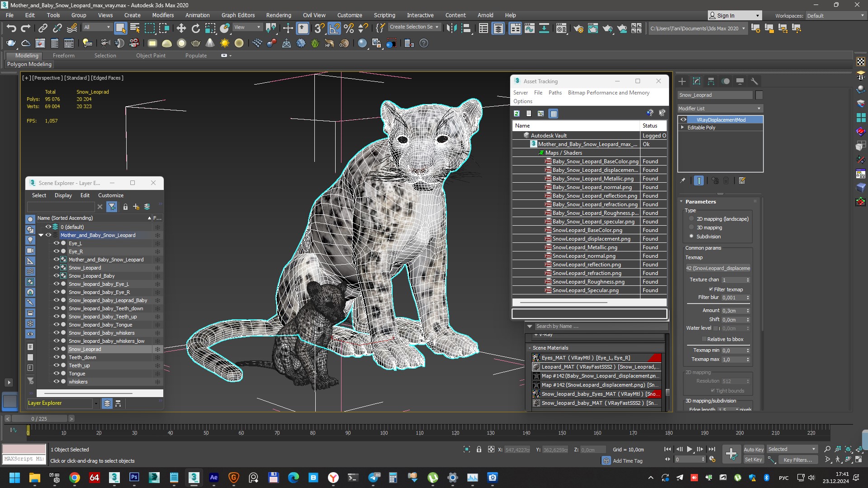Click the time slider 0 / 225 handle
This screenshot has height=488, width=868.
pos(39,419)
